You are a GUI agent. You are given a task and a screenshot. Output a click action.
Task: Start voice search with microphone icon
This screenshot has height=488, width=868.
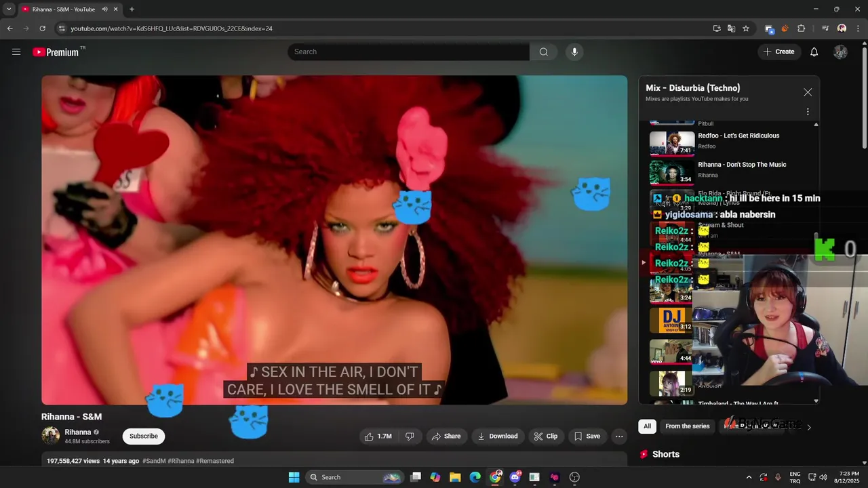[x=574, y=52]
